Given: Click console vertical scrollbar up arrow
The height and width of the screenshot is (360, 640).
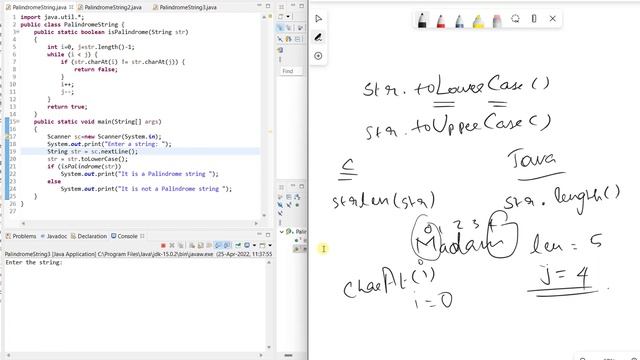Looking at the screenshot, I should 269,262.
